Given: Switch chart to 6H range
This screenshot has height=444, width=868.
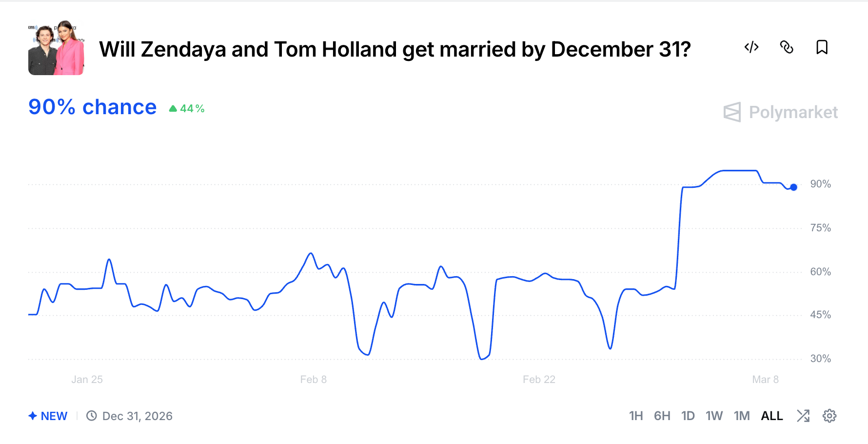Looking at the screenshot, I should tap(662, 416).
